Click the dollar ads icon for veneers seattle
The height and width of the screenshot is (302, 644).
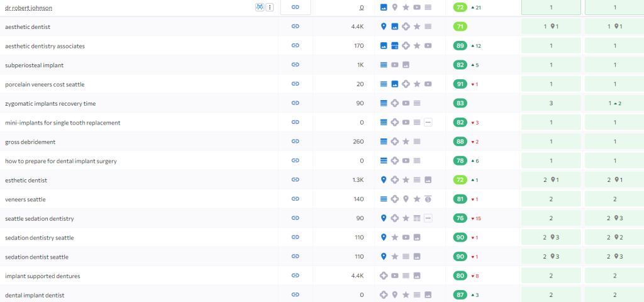[428, 199]
